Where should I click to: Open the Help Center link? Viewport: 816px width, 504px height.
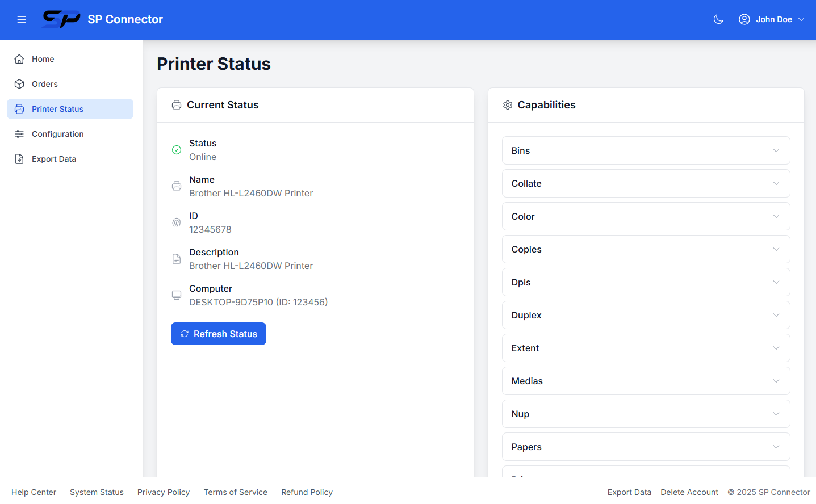pyautogui.click(x=34, y=492)
